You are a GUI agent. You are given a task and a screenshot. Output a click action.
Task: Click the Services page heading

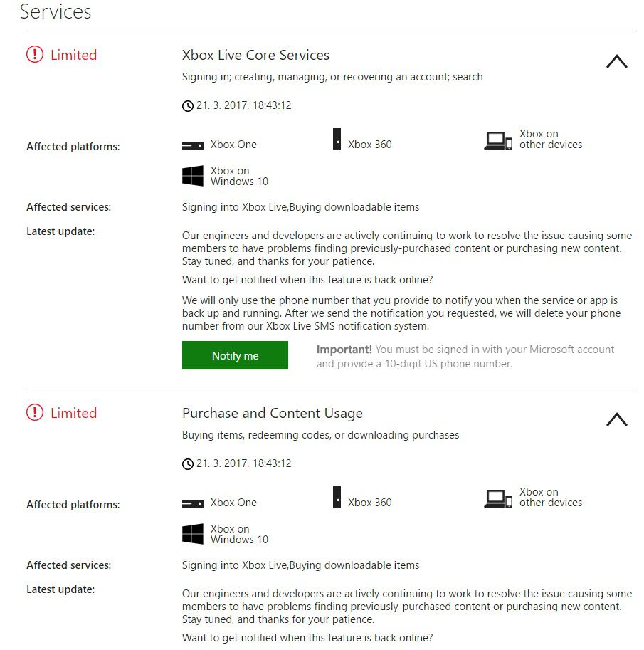coord(55,11)
